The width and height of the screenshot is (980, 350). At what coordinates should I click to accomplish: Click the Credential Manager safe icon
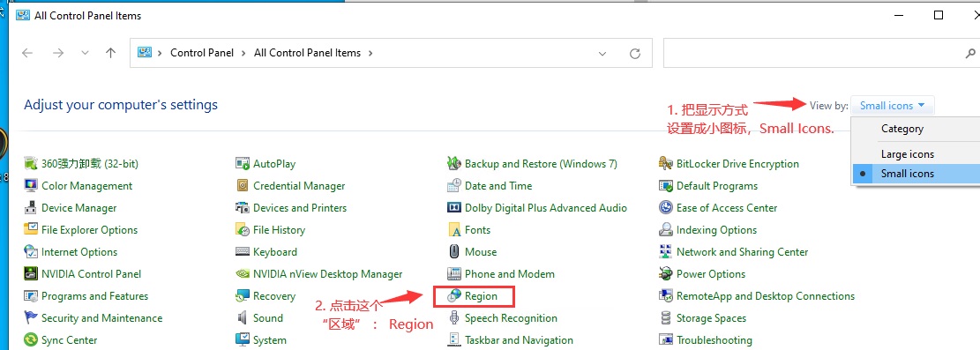coord(243,186)
